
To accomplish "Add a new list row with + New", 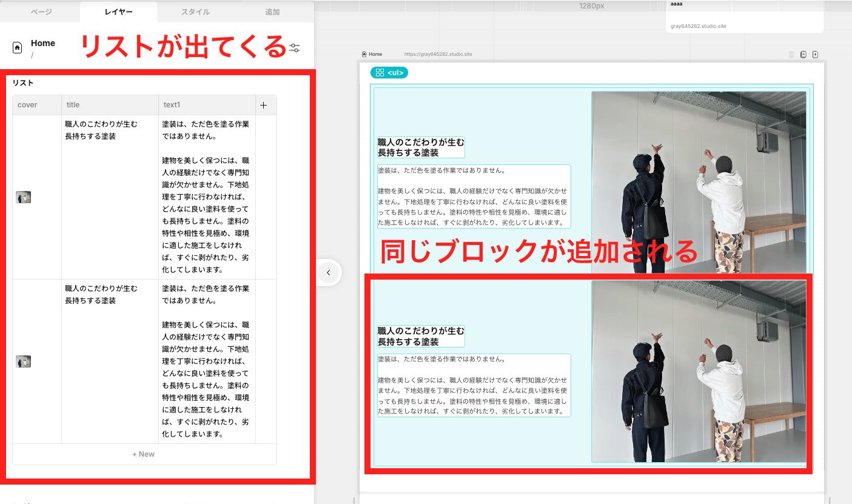I will pos(144,454).
